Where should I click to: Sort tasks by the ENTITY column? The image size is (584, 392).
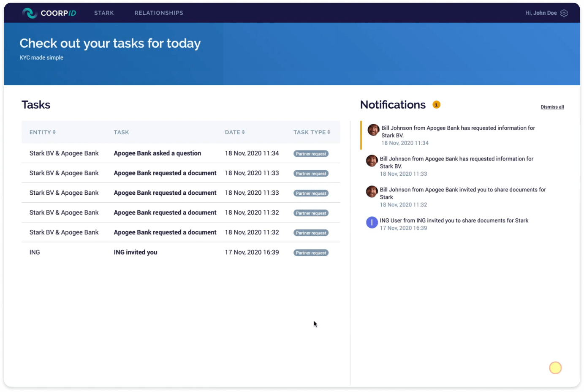click(42, 132)
